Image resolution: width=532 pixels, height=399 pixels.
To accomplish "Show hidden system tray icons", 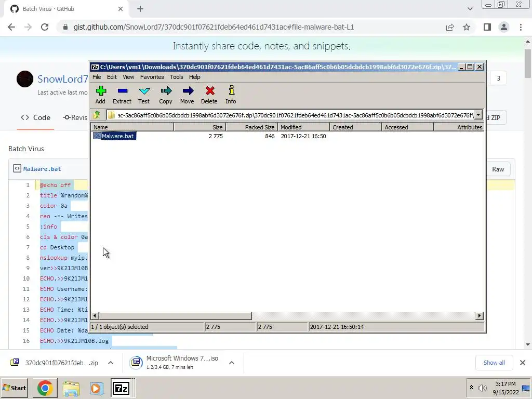I will pyautogui.click(x=471, y=388).
